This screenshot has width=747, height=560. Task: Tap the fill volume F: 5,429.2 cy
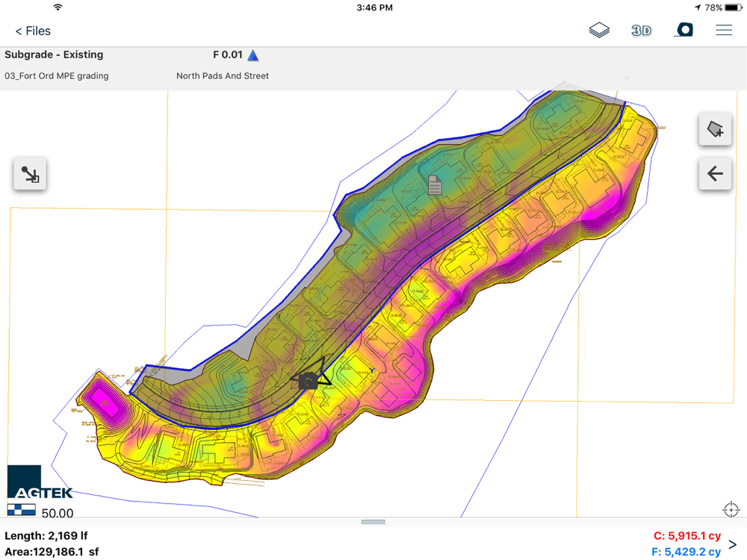pyautogui.click(x=686, y=552)
